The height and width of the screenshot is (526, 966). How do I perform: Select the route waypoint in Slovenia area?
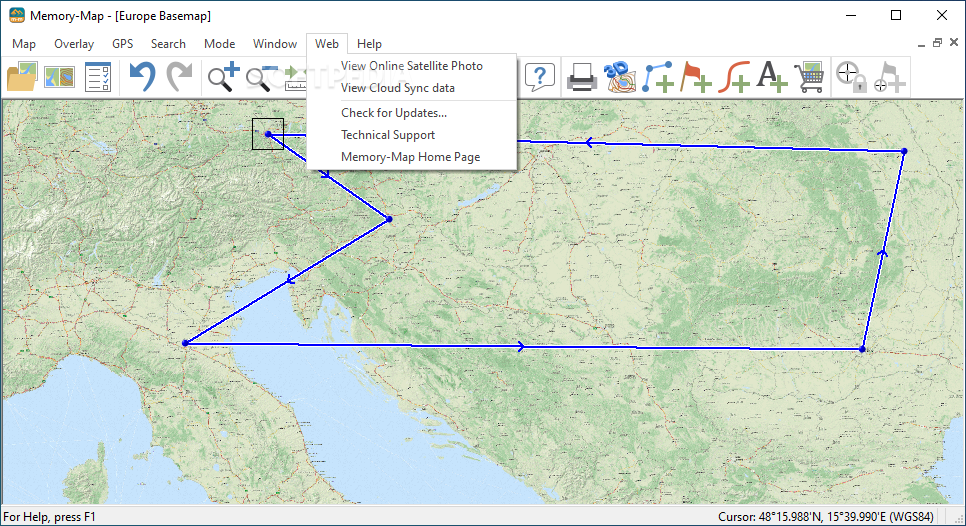pos(389,219)
